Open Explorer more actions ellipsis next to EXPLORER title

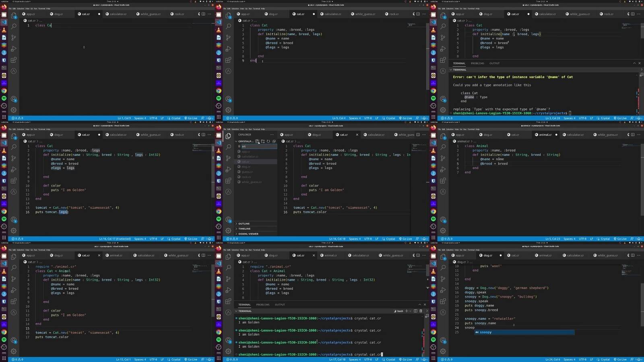point(272,134)
